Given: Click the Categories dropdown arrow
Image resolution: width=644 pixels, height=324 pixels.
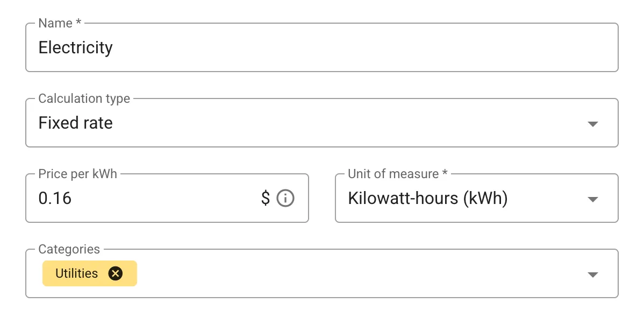Looking at the screenshot, I should tap(592, 274).
